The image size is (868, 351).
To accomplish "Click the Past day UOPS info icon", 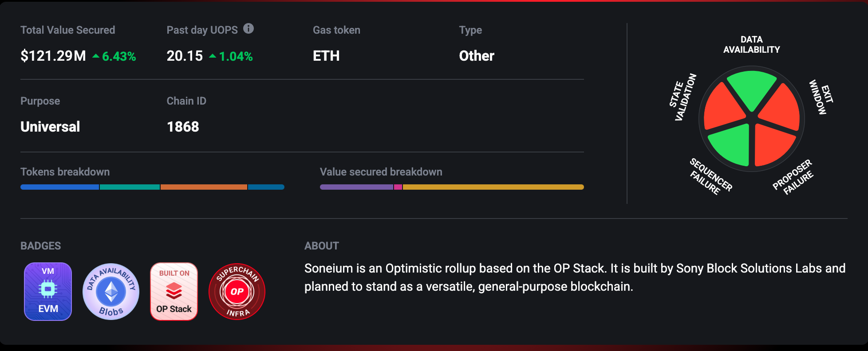I will pyautogui.click(x=249, y=29).
